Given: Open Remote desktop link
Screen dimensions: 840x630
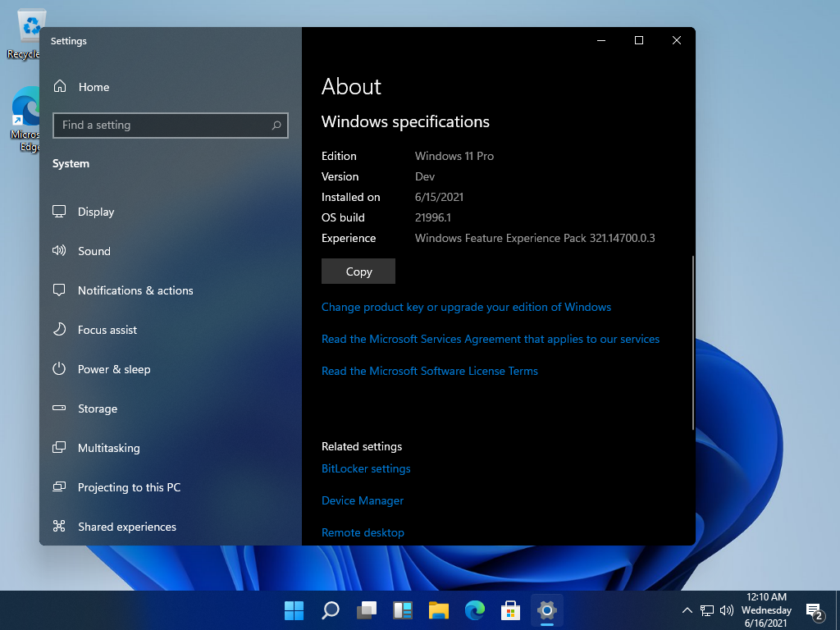Looking at the screenshot, I should pyautogui.click(x=363, y=532).
